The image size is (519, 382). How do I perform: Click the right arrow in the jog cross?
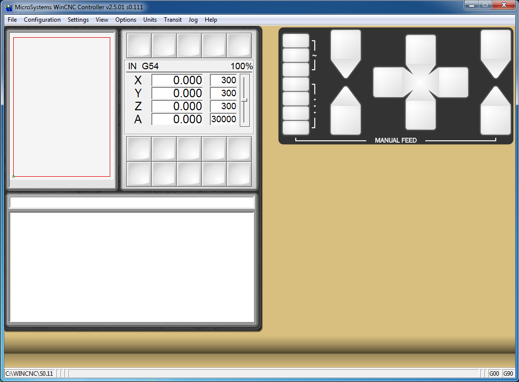pyautogui.click(x=453, y=82)
